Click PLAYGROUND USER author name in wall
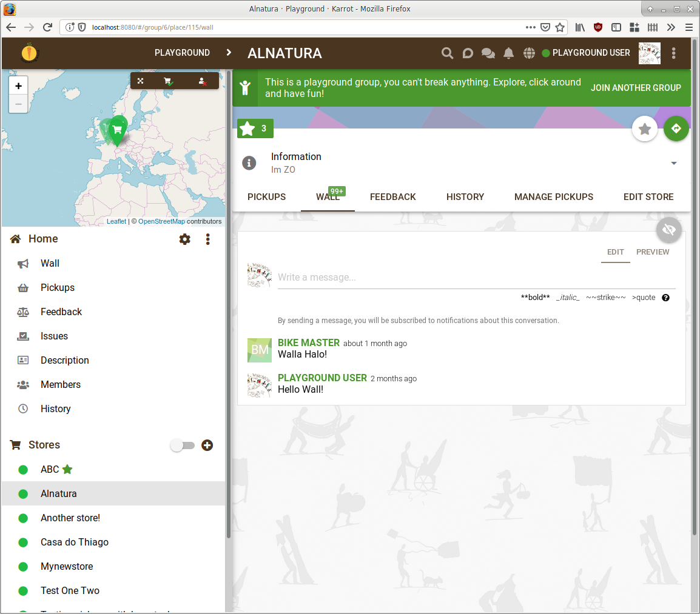700x614 pixels. pyautogui.click(x=322, y=378)
